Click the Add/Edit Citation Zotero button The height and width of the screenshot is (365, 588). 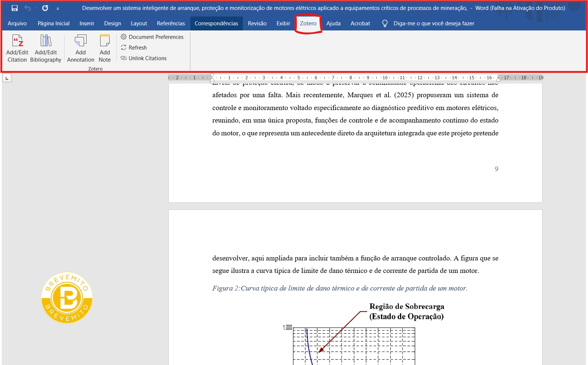click(17, 48)
